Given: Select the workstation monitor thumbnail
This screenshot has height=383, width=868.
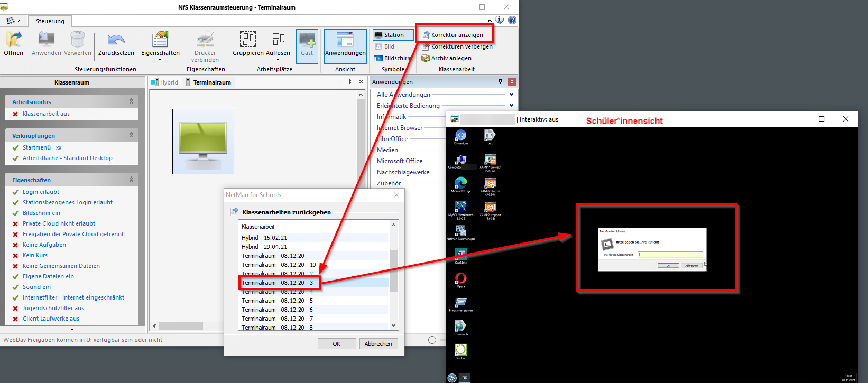Looking at the screenshot, I should coord(203,142).
